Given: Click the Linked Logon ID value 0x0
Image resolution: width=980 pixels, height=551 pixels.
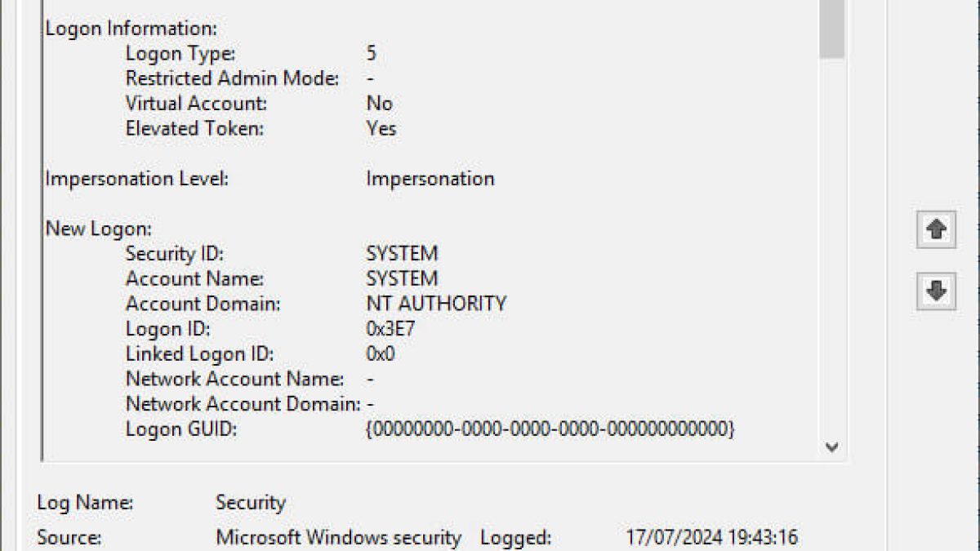Looking at the screenshot, I should (381, 354).
